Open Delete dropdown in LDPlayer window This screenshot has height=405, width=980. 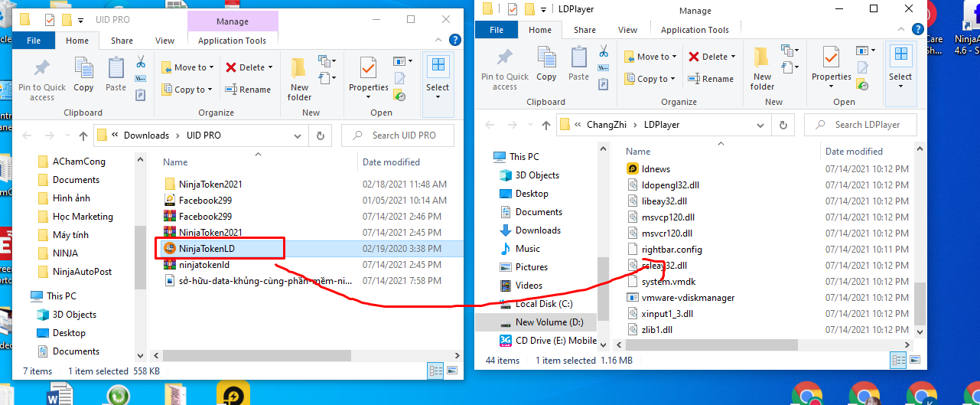tap(733, 57)
